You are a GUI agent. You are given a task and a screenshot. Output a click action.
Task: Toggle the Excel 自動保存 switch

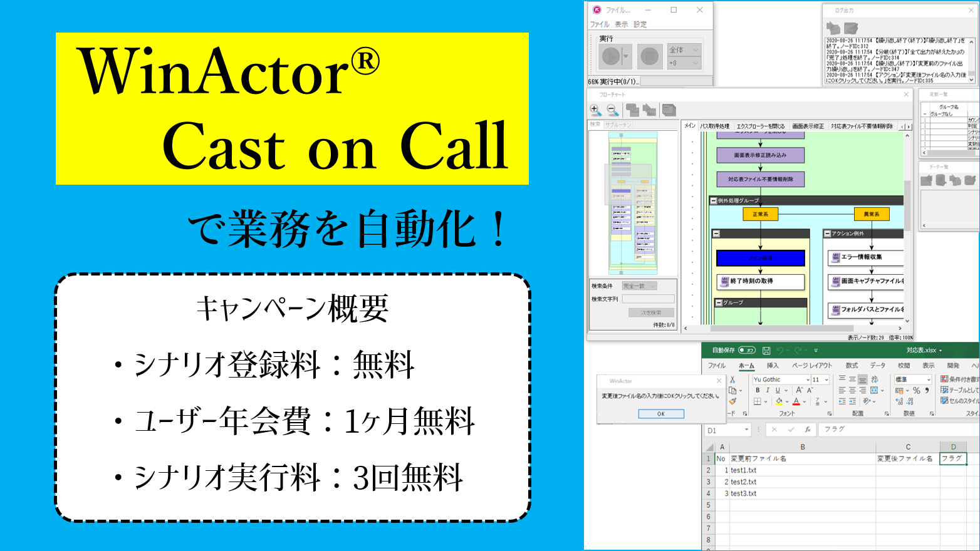click(x=747, y=351)
